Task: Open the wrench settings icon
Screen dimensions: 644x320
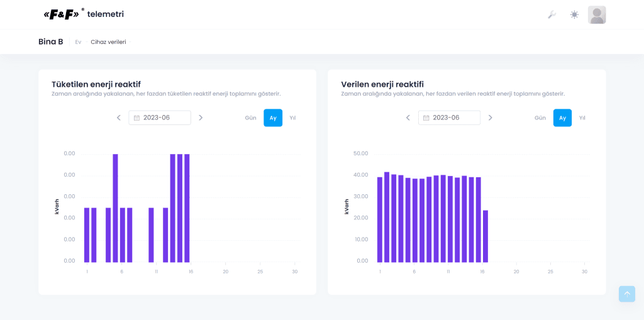Action: (x=552, y=15)
